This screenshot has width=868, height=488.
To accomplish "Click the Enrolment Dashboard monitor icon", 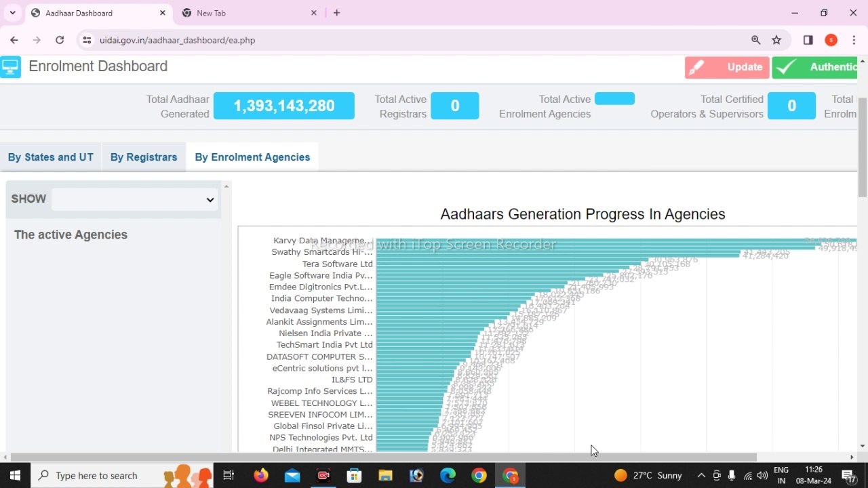I will [10, 66].
